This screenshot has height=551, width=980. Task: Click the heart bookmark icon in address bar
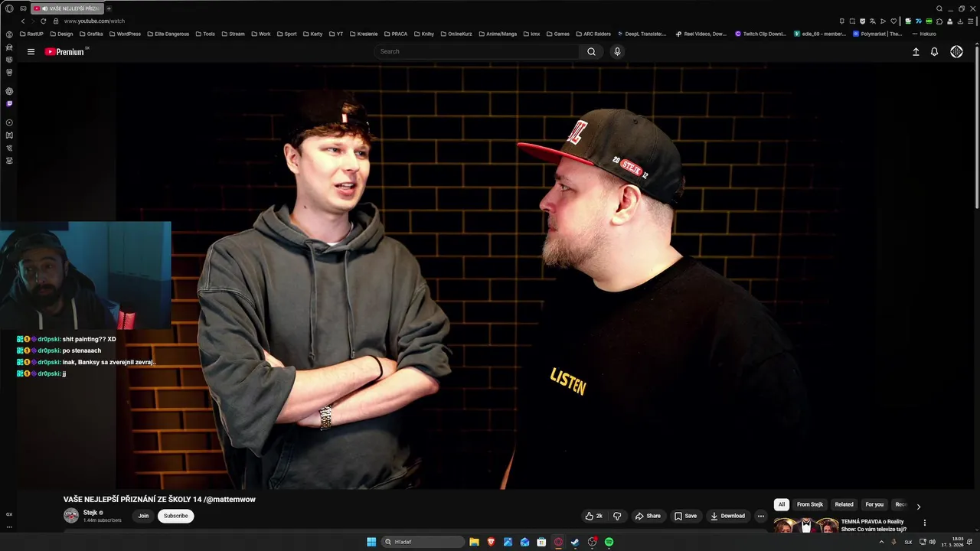pos(893,21)
